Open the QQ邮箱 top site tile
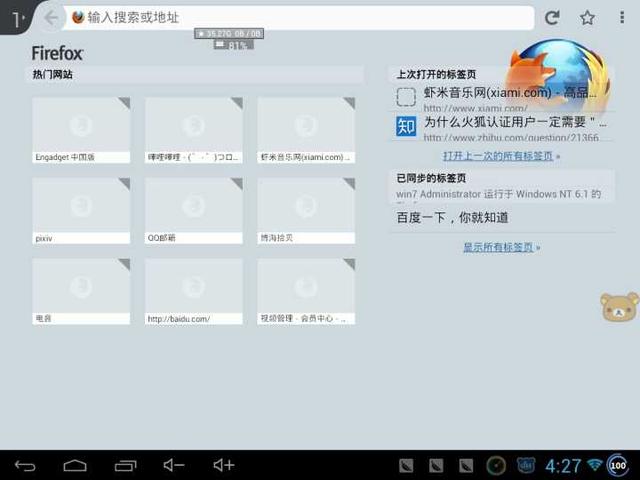 click(193, 211)
